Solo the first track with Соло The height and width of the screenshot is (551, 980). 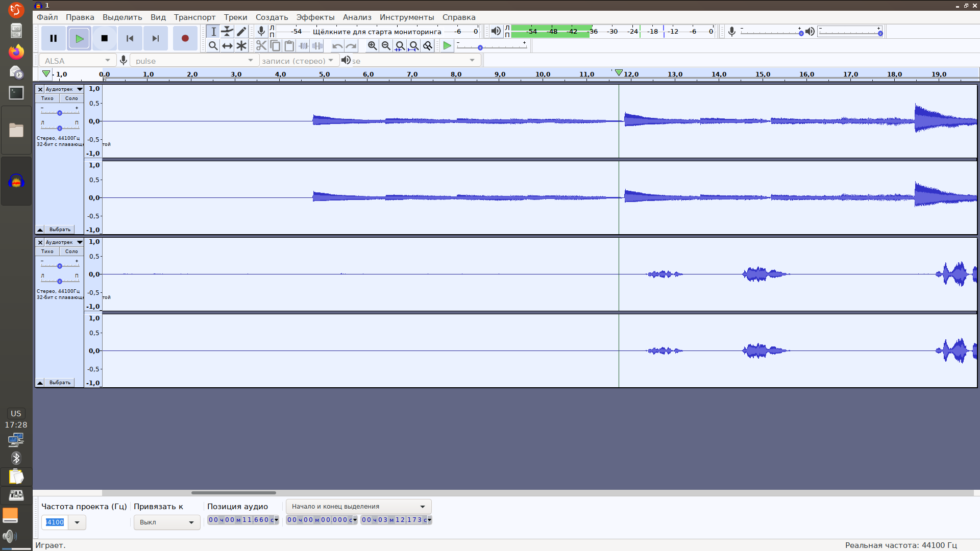71,98
